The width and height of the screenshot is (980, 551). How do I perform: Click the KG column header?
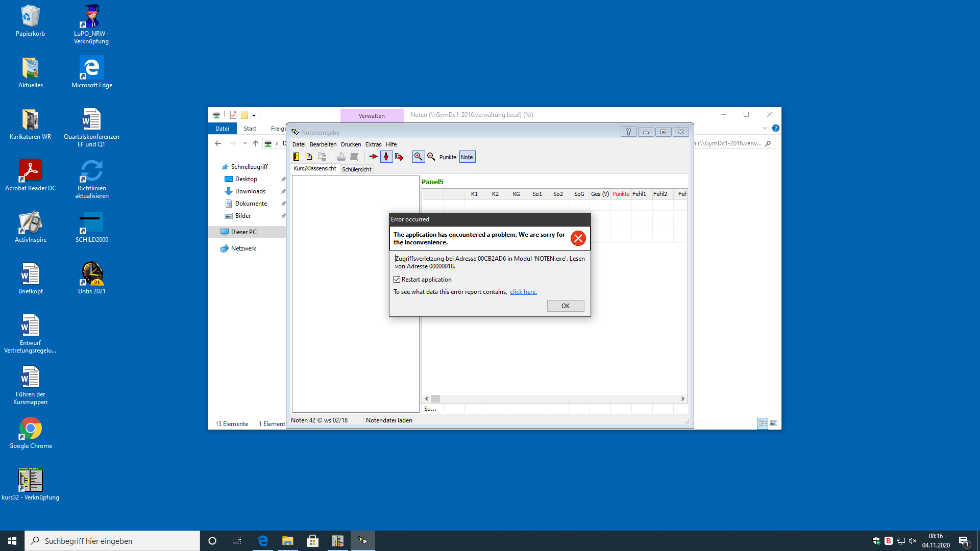coord(516,194)
